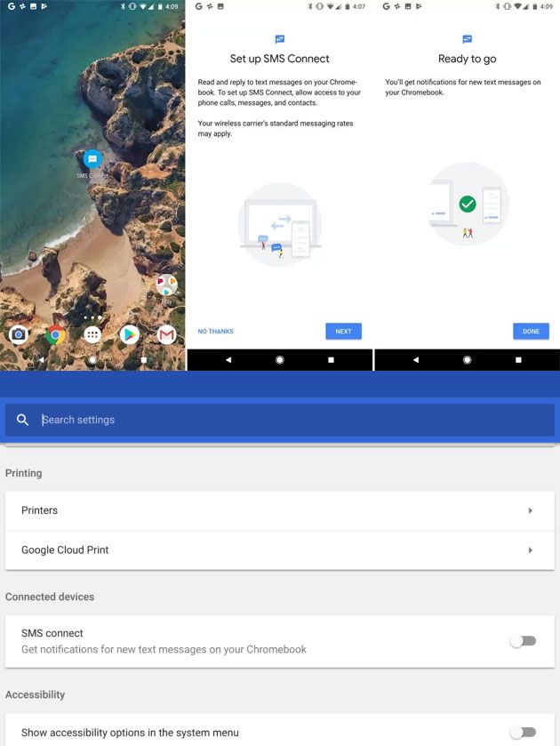Expand the Printers settings row

point(279,510)
